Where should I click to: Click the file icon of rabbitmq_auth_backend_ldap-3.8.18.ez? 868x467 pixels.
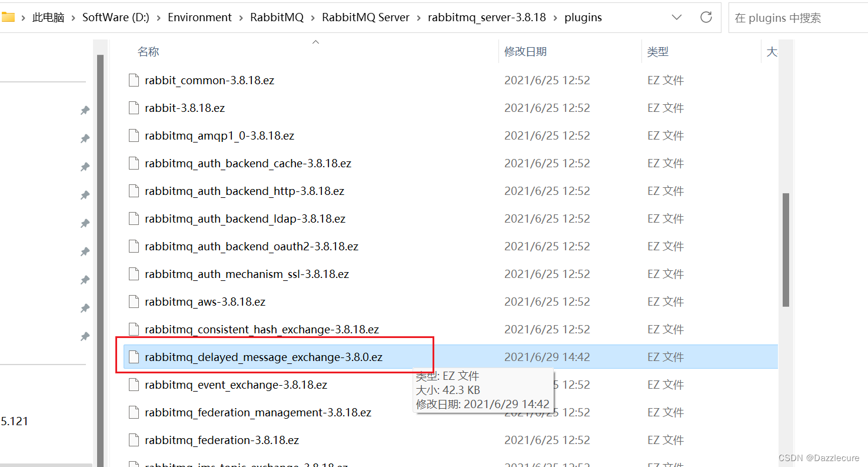pos(134,218)
